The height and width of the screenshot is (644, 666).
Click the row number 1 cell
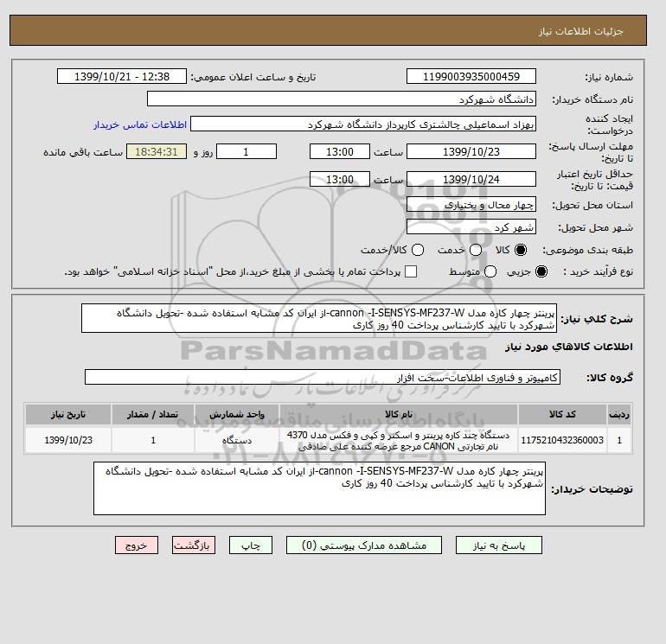click(x=619, y=440)
